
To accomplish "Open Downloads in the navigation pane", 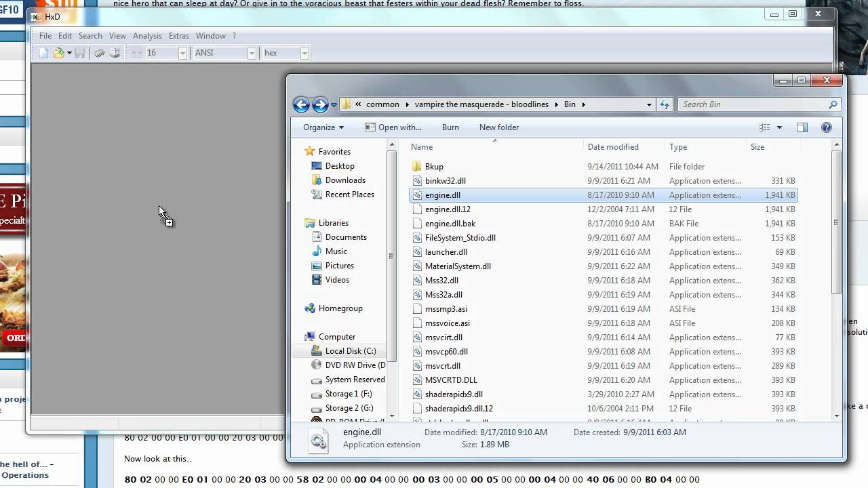I will coord(345,180).
